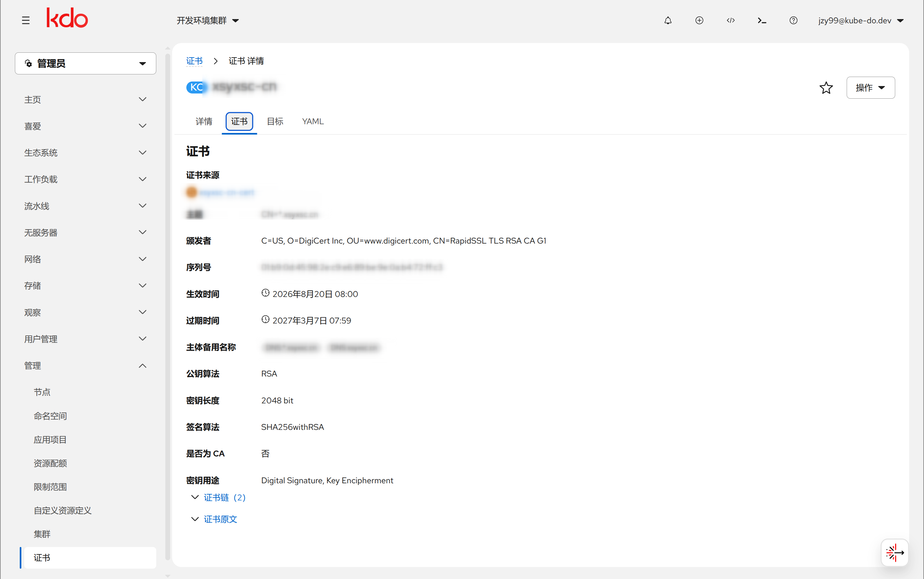Open the help question mark icon

tap(793, 20)
